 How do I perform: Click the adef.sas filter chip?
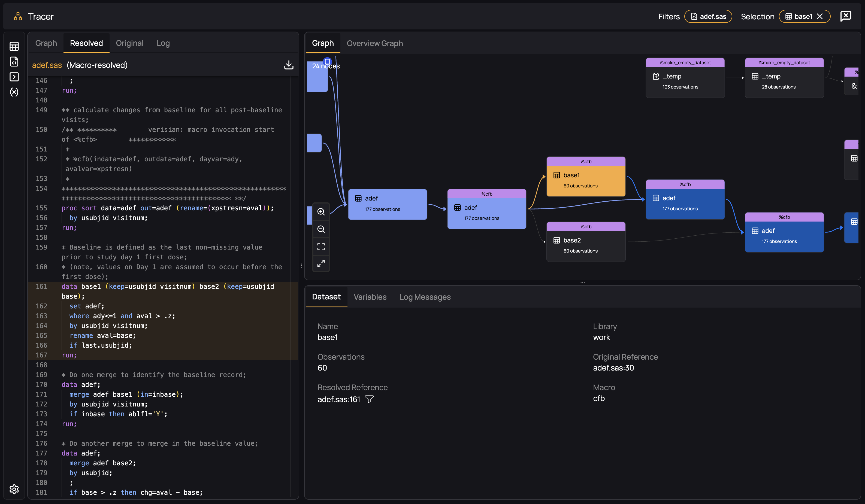coord(708,16)
